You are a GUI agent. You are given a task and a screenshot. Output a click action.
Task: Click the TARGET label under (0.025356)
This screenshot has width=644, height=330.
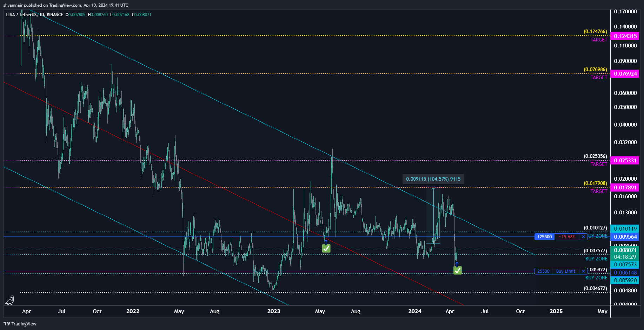[599, 164]
